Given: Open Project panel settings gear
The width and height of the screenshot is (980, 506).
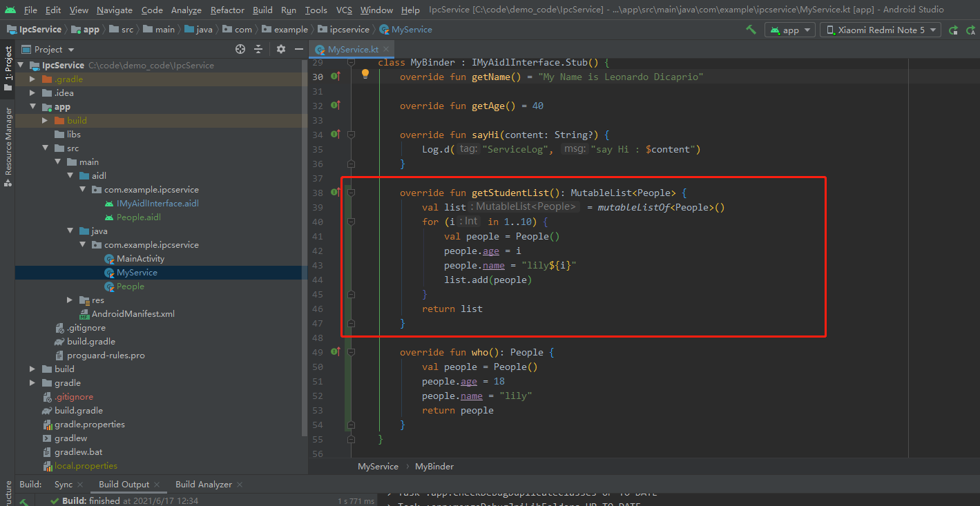Looking at the screenshot, I should [x=280, y=49].
